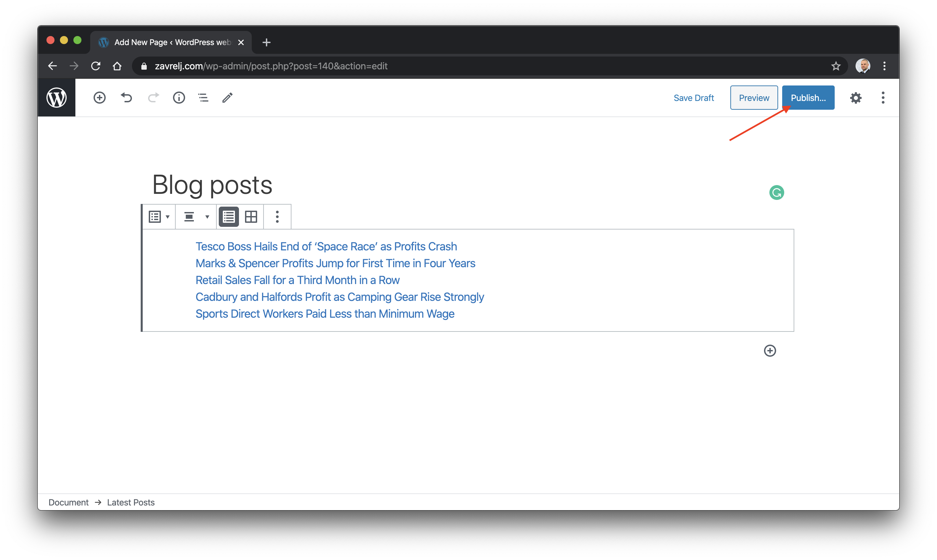Viewport: 937px width, 560px height.
Task: Preview the page
Action: coord(754,98)
